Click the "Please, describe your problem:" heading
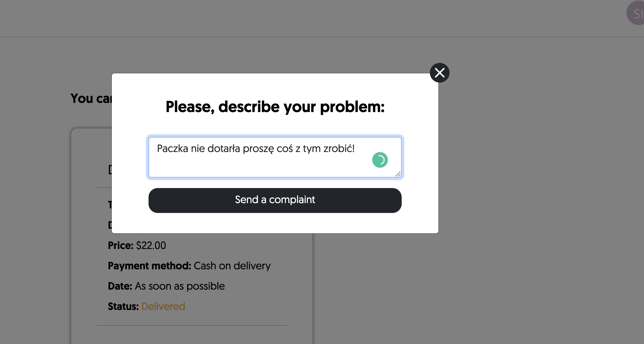The width and height of the screenshot is (644, 344). (275, 107)
